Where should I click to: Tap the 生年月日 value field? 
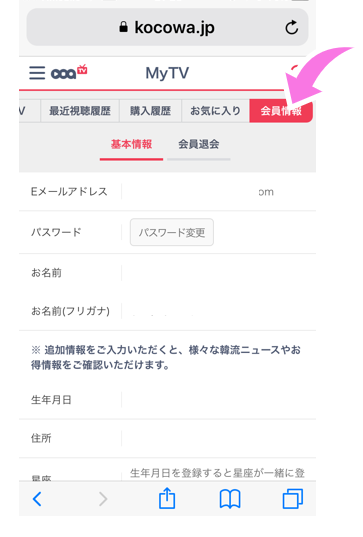(x=218, y=400)
